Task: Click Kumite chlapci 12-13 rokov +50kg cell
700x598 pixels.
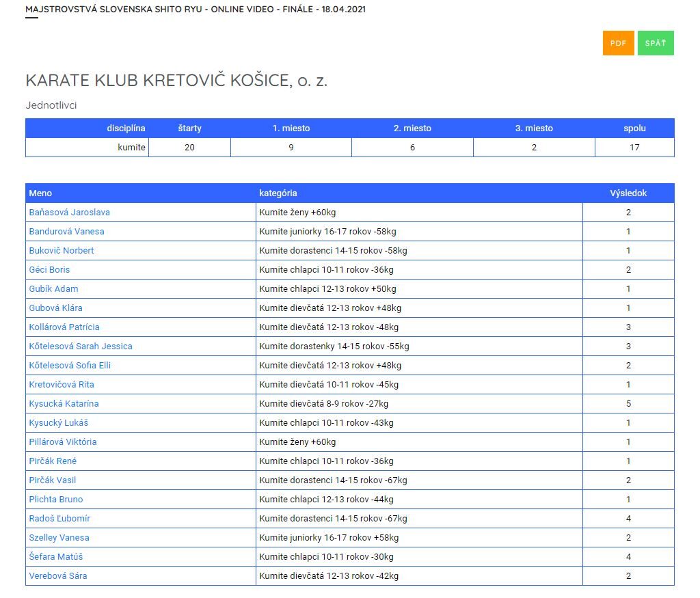Action: tap(419, 289)
